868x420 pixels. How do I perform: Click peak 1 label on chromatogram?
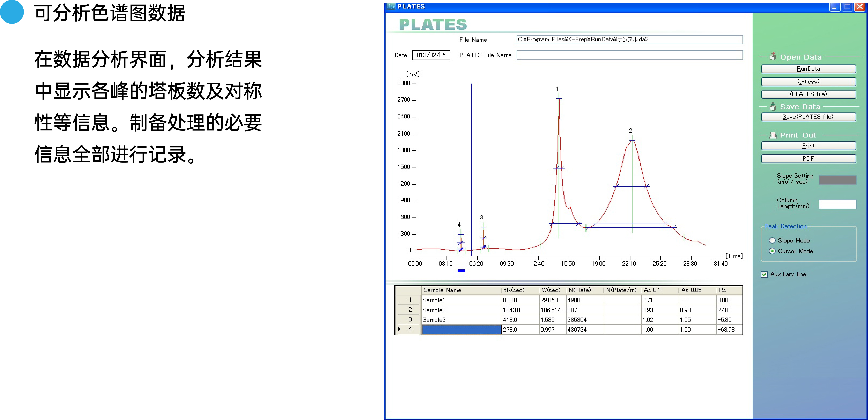[557, 89]
